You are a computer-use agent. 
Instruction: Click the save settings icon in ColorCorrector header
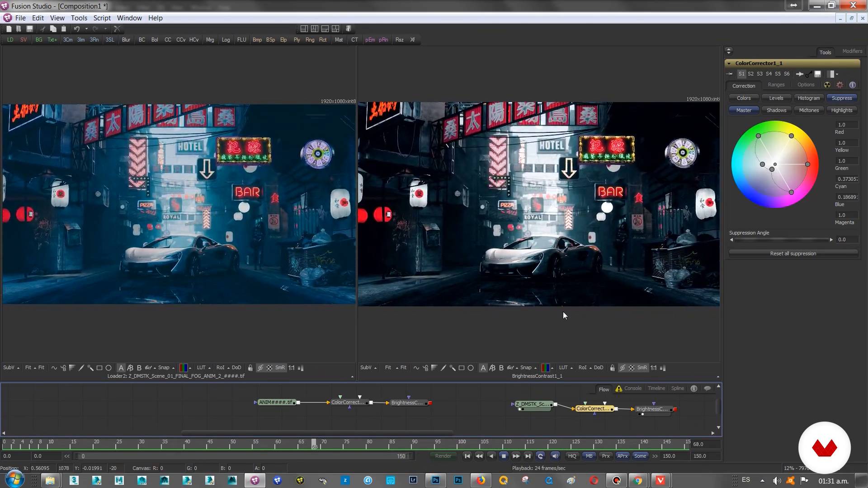click(818, 74)
